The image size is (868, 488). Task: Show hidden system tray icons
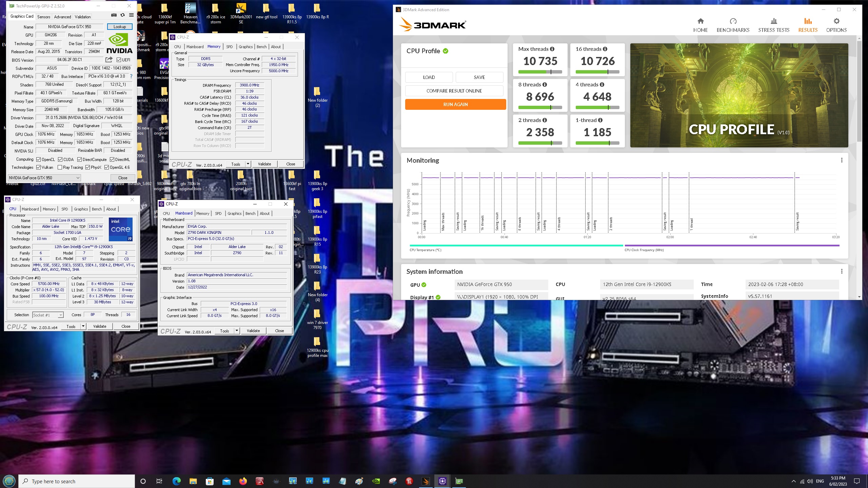point(793,481)
